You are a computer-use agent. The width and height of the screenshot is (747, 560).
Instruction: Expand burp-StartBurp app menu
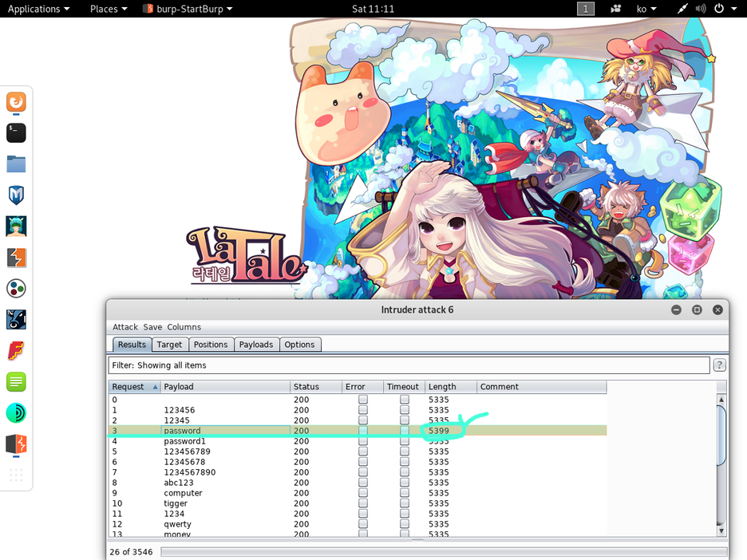188,9
